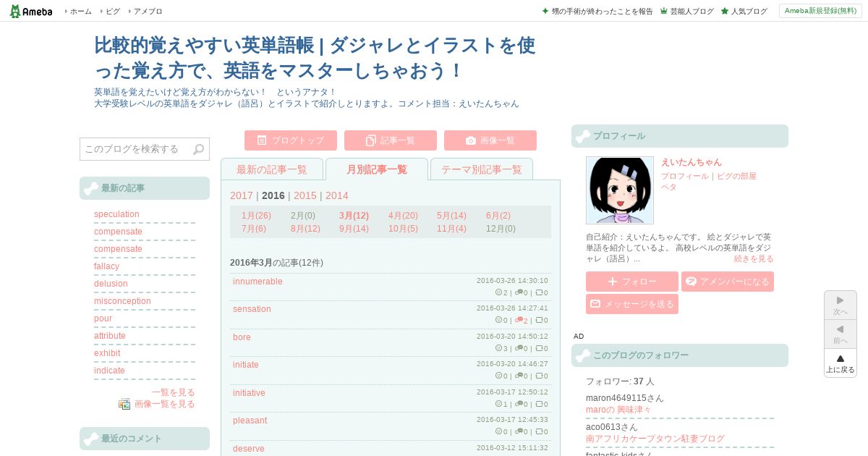The width and height of the screenshot is (868, 456).
Task: Click the profile avatar image
Action: (620, 190)
